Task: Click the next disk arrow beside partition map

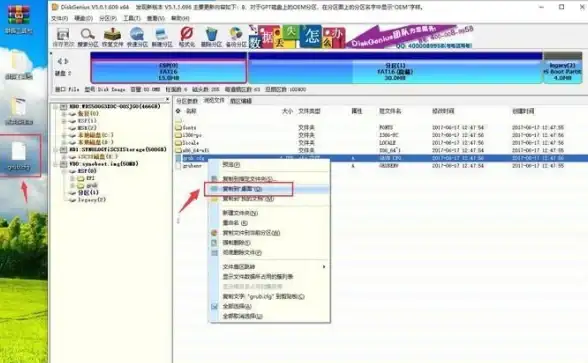Action: [66, 61]
